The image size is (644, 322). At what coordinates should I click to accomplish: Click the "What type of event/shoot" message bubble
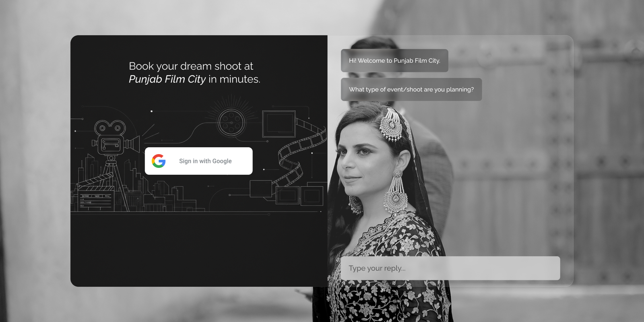[411, 89]
